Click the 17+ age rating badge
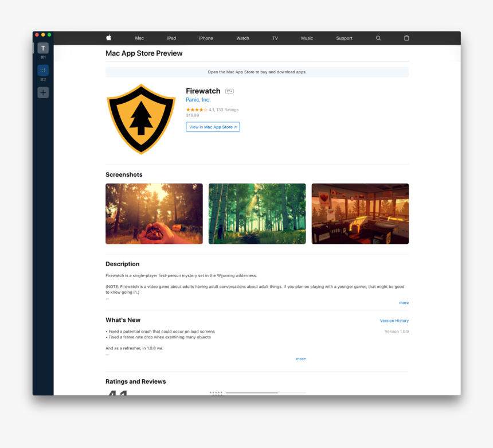This screenshot has height=448, width=493. click(229, 91)
